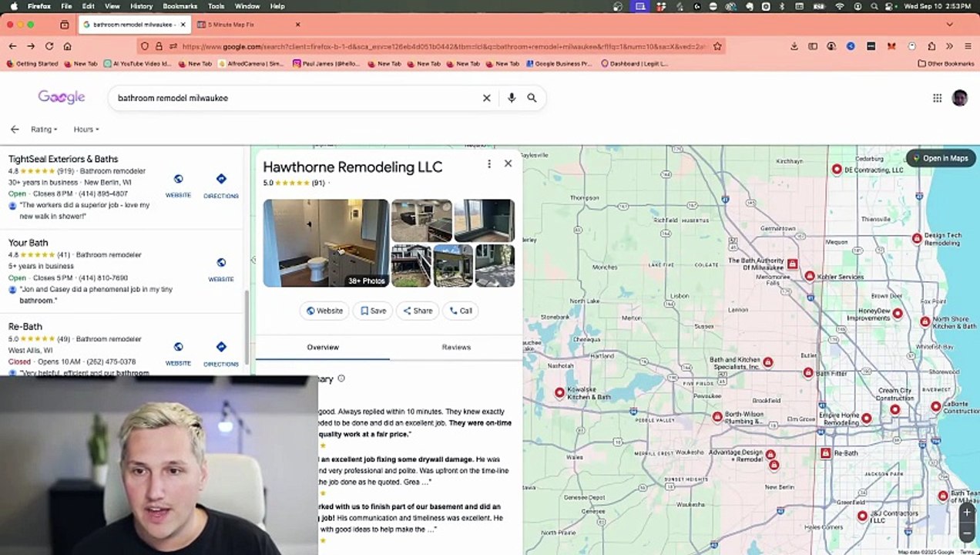Start voice search with the microphone icon
The width and height of the screenshot is (980, 555).
512,98
